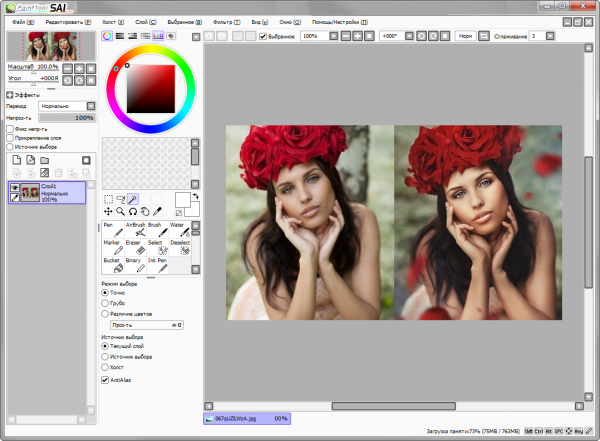This screenshot has width=600, height=441.
Task: Open the Переход blending mode dropdown
Action: [x=91, y=106]
